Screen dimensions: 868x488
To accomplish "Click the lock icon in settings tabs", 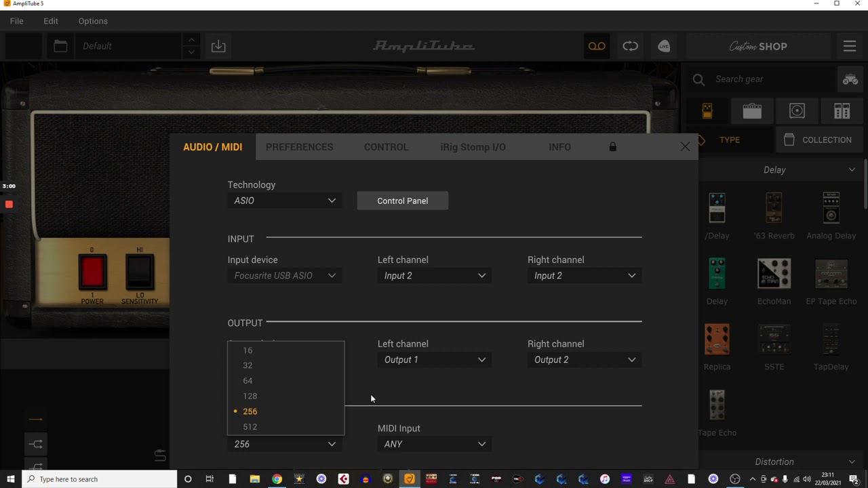I will 613,146.
